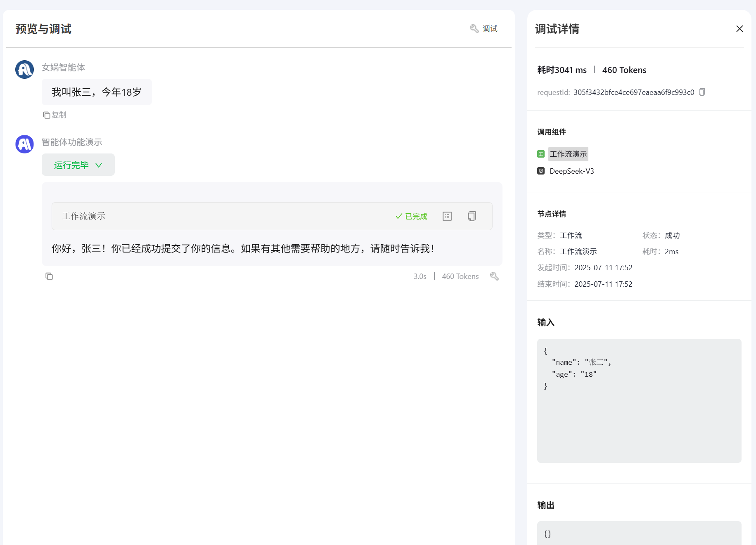The width and height of the screenshot is (756, 545).
Task: Collapse the 运行完毕 status dropdown
Action: [x=78, y=165]
